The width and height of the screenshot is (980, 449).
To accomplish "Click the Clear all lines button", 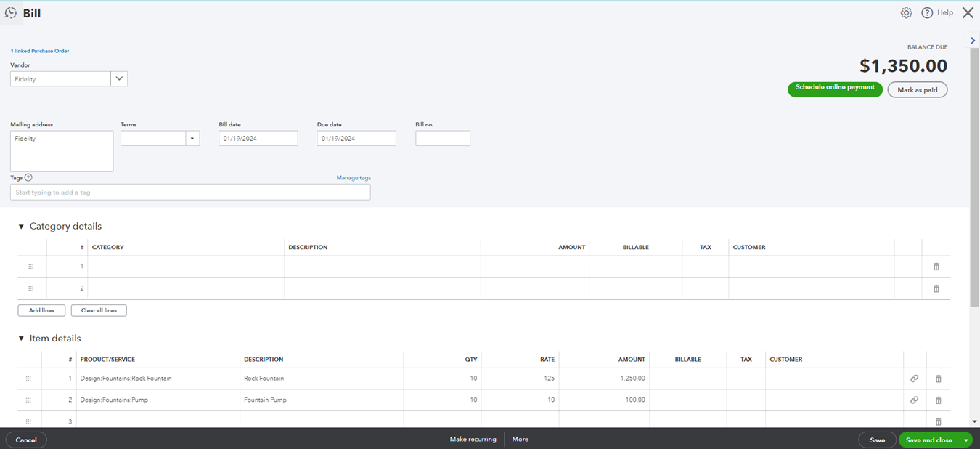I will click(x=99, y=310).
